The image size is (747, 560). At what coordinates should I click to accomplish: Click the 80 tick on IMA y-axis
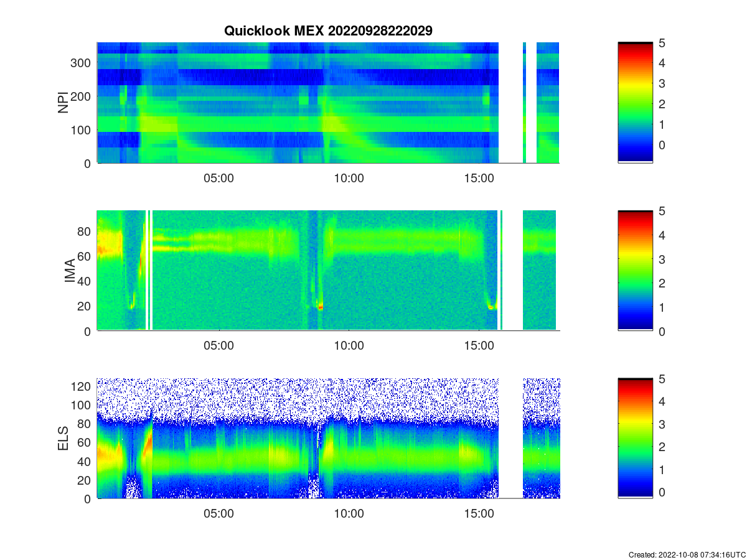coord(85,231)
